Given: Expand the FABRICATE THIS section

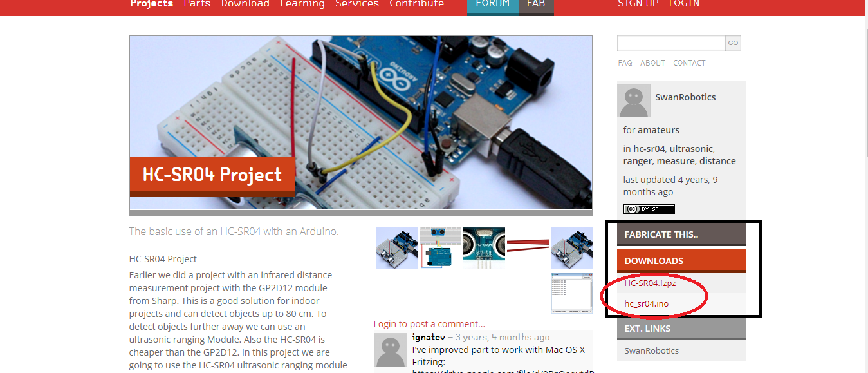Looking at the screenshot, I should (x=681, y=234).
